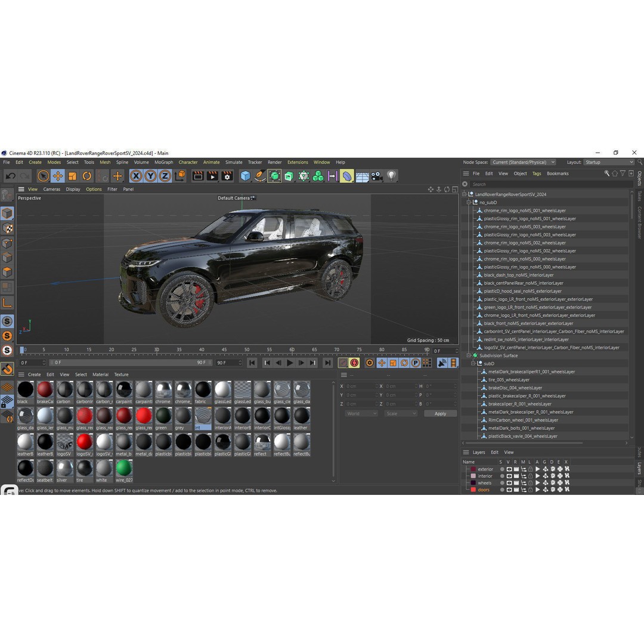The width and height of the screenshot is (644, 644).
Task: Switch coordinate system icon in toolbar
Action: pos(180,176)
